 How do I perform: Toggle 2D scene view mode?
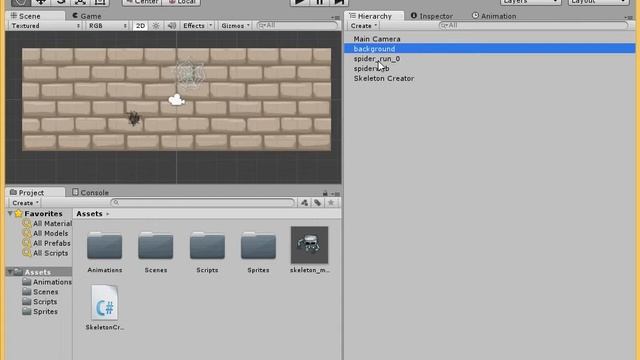coord(140,26)
